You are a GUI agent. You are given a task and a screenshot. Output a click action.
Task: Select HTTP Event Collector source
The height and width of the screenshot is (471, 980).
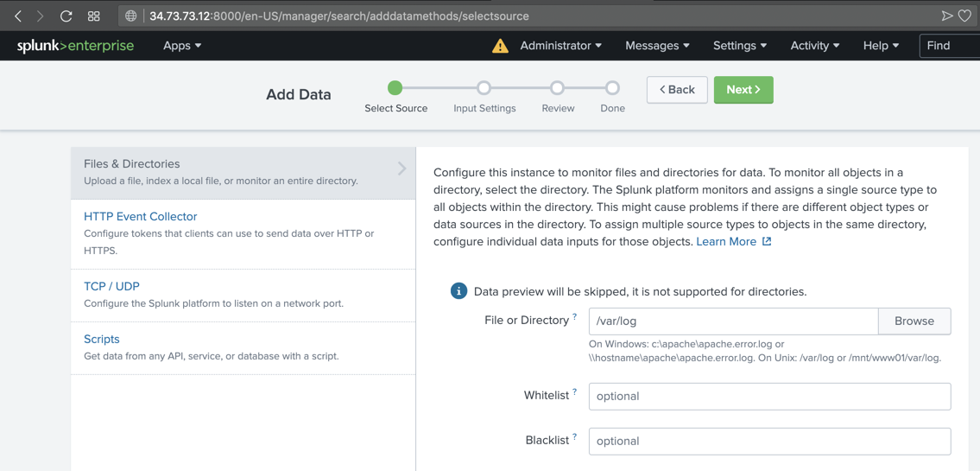(x=141, y=217)
